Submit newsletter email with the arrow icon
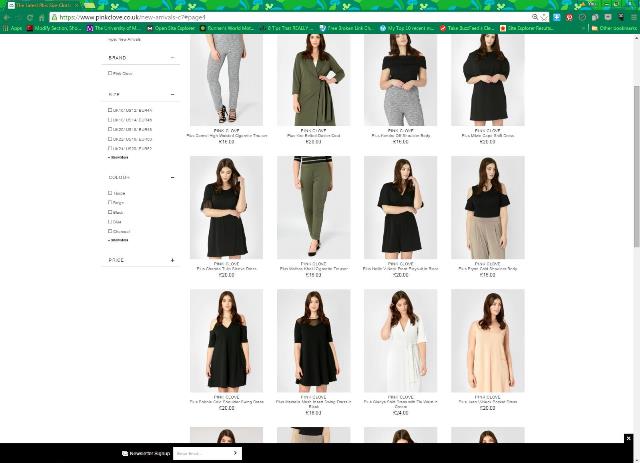 235,453
